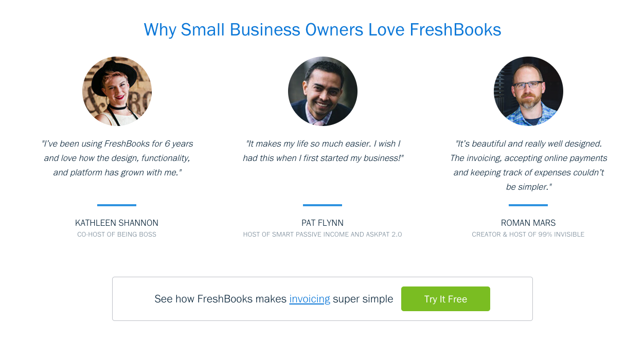This screenshot has width=644, height=341.
Task: Select the Roman Mars name label
Action: [528, 223]
